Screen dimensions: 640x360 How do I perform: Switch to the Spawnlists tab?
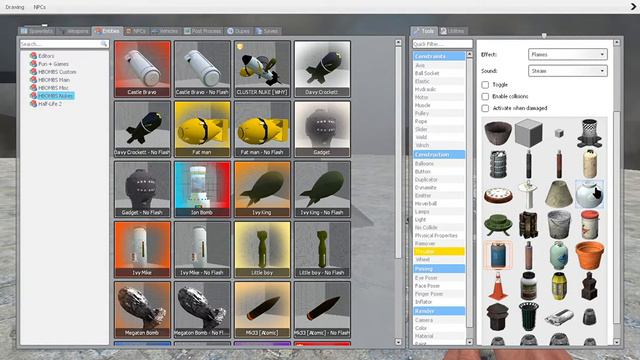[x=37, y=31]
